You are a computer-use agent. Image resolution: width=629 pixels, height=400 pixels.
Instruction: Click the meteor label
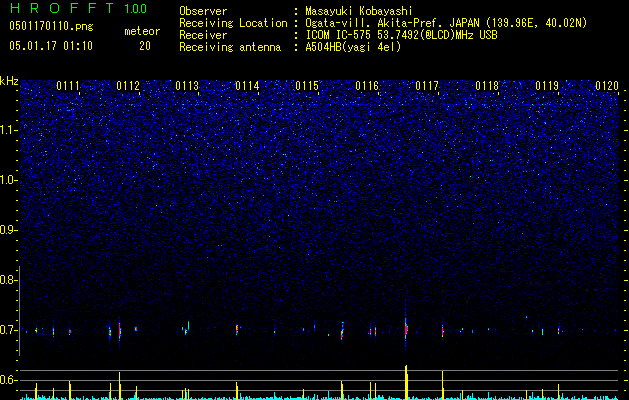coord(142,31)
